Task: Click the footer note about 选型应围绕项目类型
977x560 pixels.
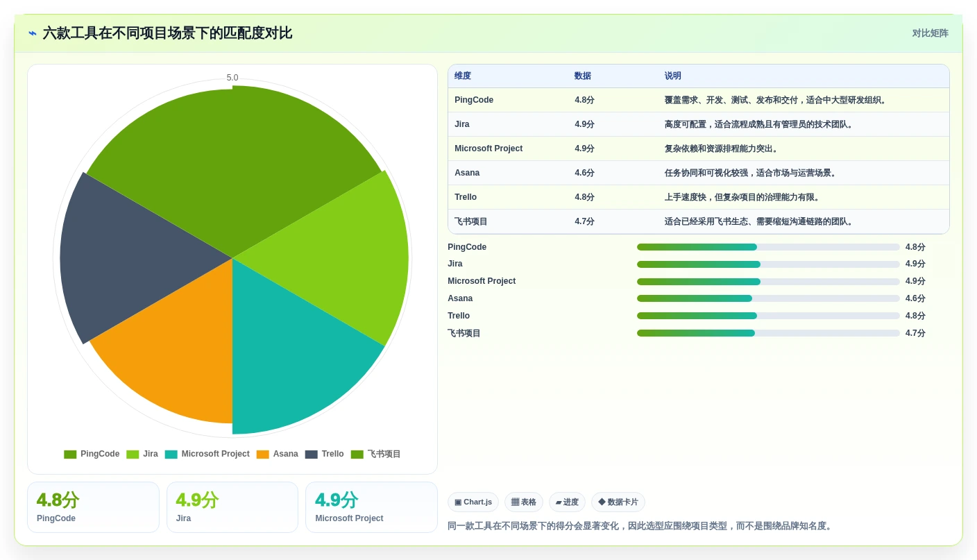Action: tap(640, 526)
